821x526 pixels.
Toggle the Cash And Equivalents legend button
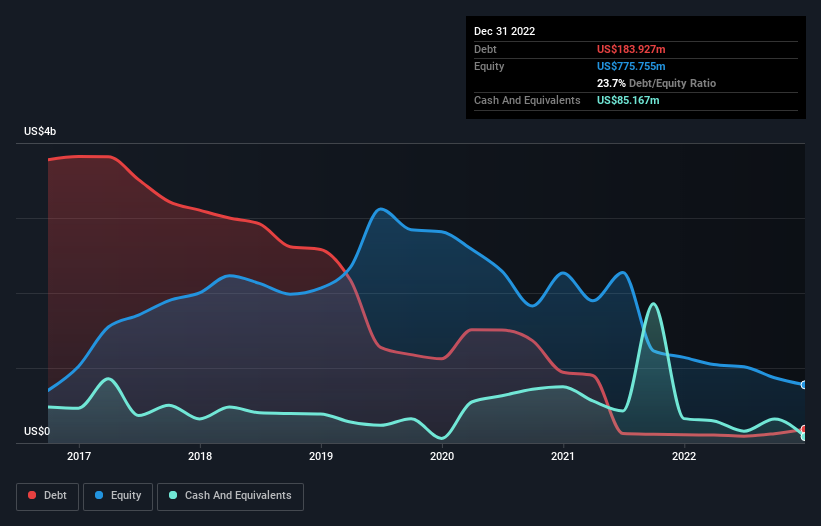[230, 496]
